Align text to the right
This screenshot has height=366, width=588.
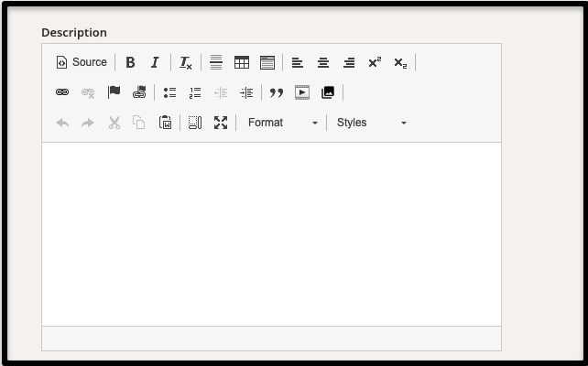(349, 62)
